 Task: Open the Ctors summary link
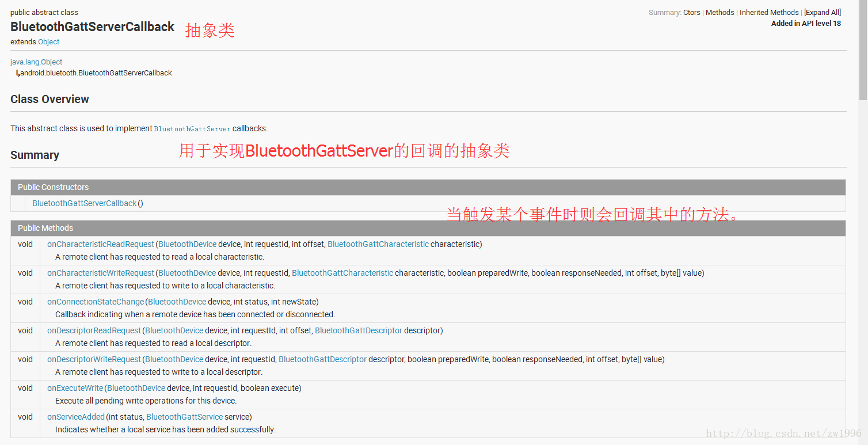click(x=692, y=12)
